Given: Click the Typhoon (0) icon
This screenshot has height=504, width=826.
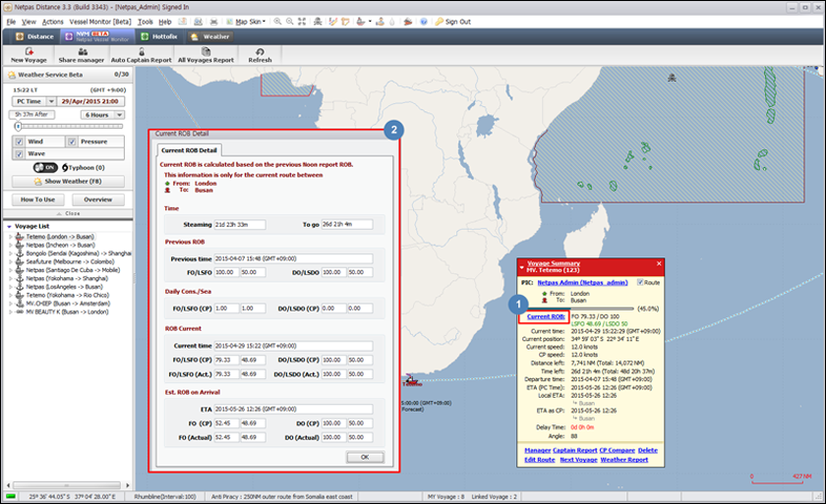Looking at the screenshot, I should pyautogui.click(x=65, y=167).
